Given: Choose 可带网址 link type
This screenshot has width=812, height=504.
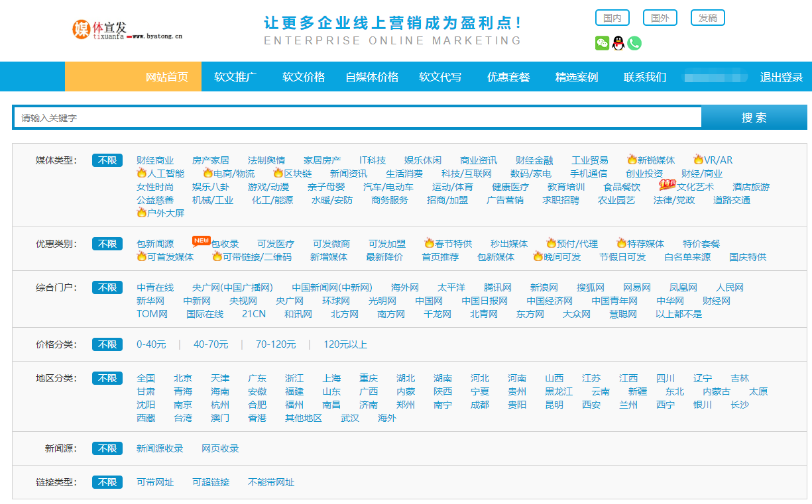Looking at the screenshot, I should tap(155, 482).
